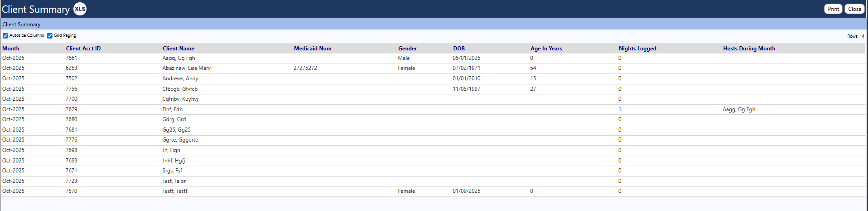Click DOB 11/05/1997

(467, 89)
